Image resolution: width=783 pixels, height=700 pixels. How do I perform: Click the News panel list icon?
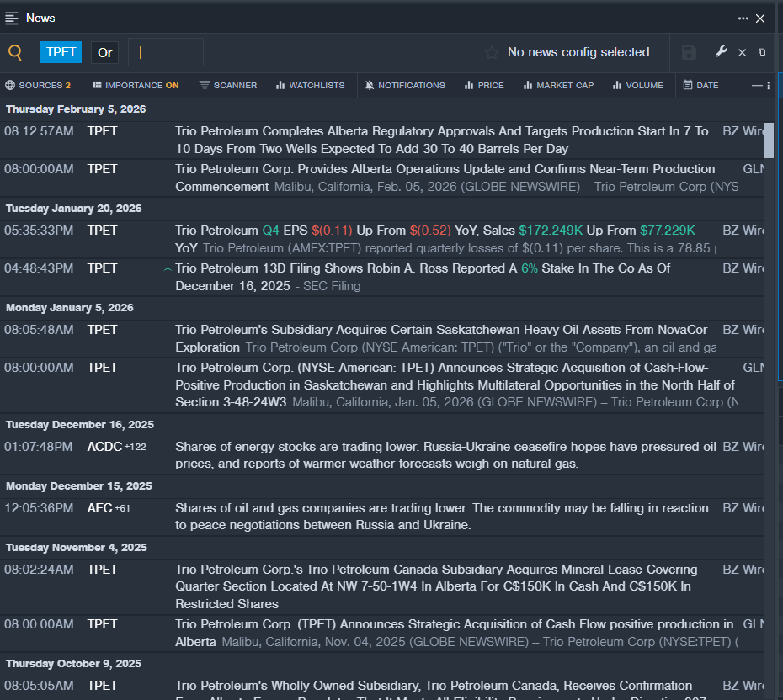tap(12, 19)
